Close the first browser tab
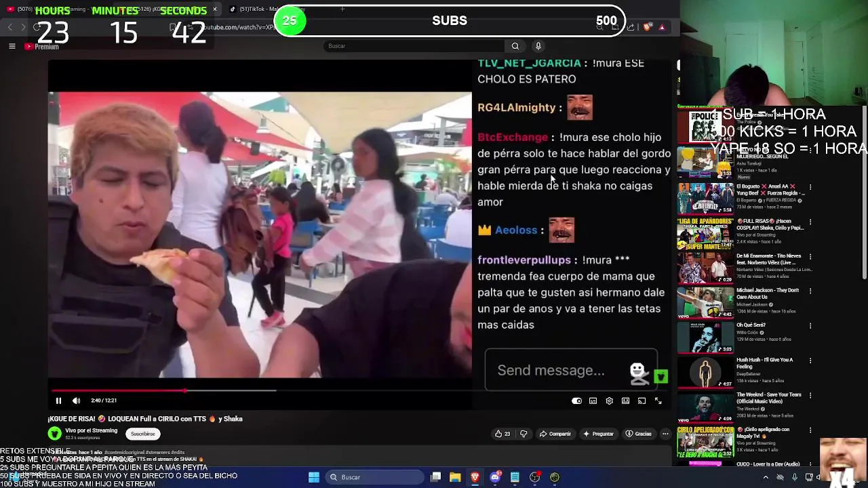868x488 pixels. point(214,9)
